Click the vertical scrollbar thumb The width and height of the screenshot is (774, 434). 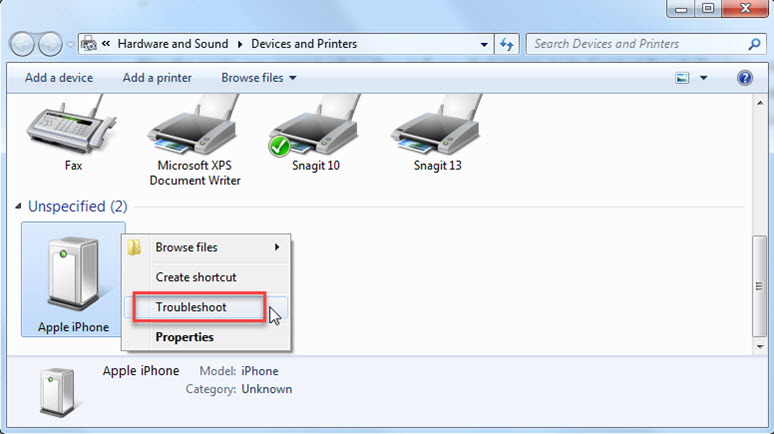point(759,286)
